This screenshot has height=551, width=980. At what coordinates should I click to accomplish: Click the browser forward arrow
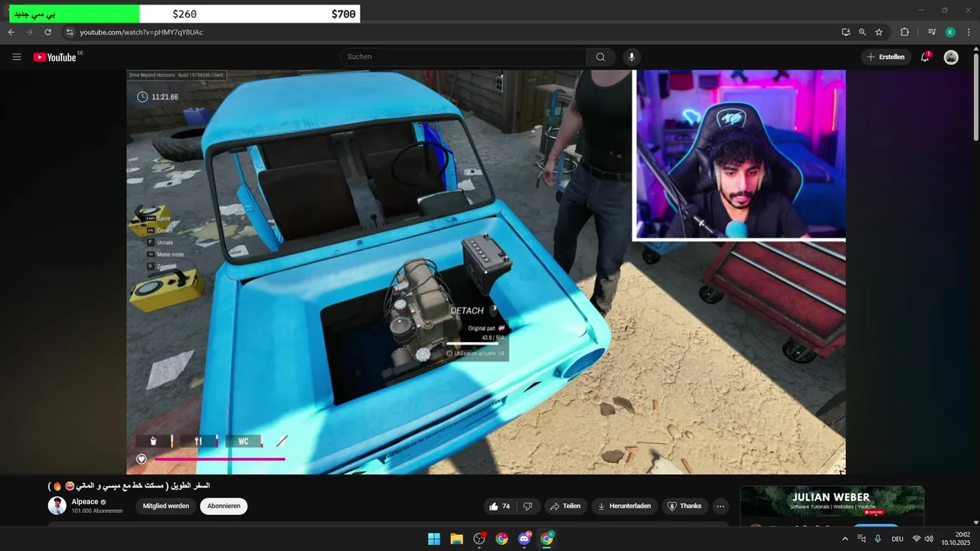tap(29, 32)
